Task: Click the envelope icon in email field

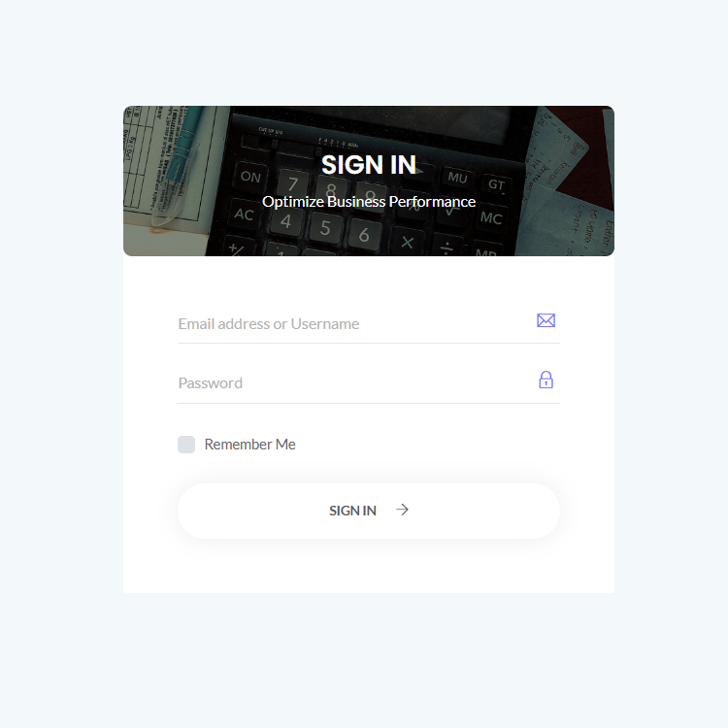Action: coord(546,320)
